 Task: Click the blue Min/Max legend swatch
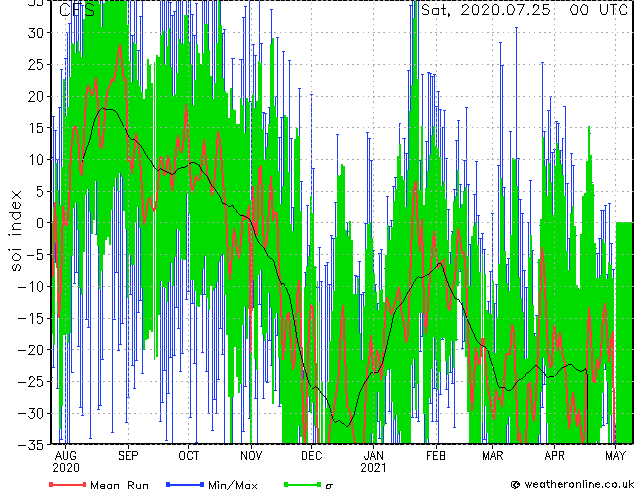coord(185,484)
